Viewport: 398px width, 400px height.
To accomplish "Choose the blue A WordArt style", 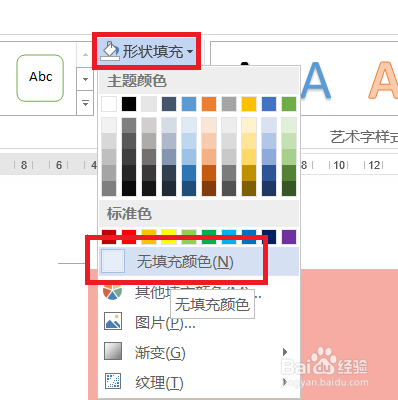I will [315, 82].
